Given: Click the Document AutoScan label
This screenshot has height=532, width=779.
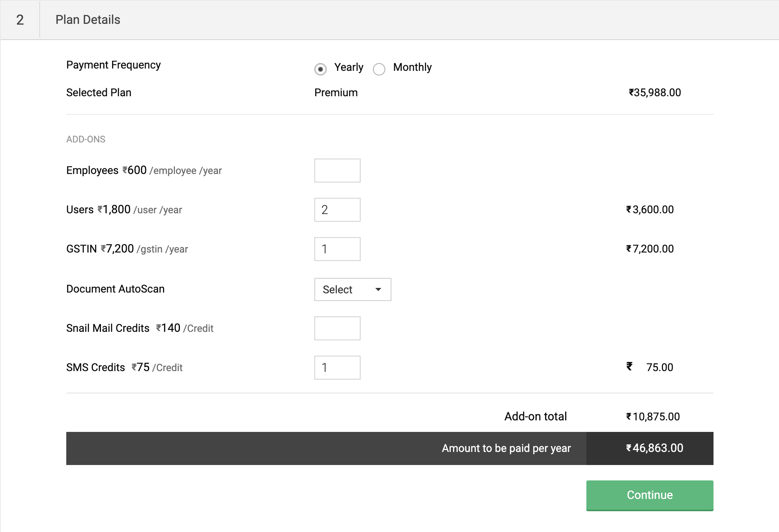Looking at the screenshot, I should [x=115, y=289].
